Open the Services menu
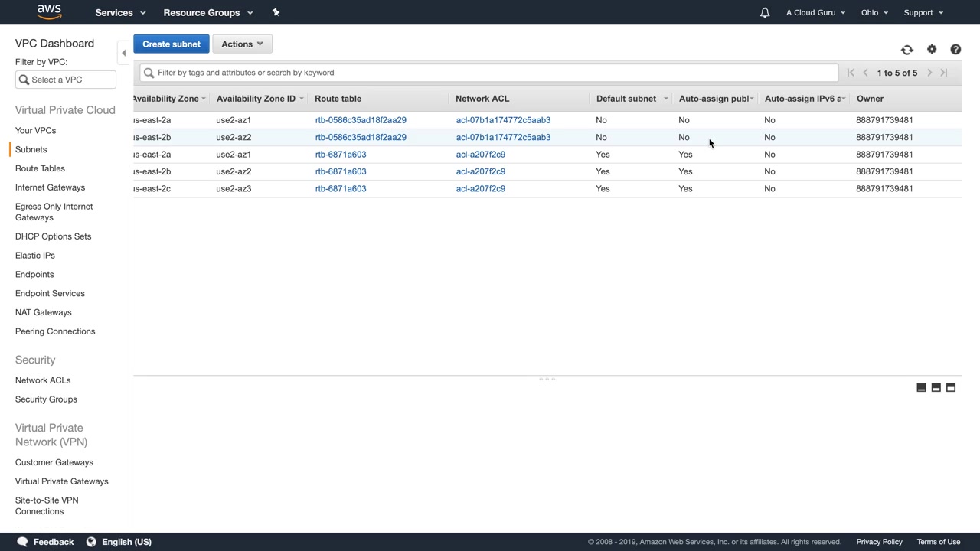980x551 pixels. 120,12
